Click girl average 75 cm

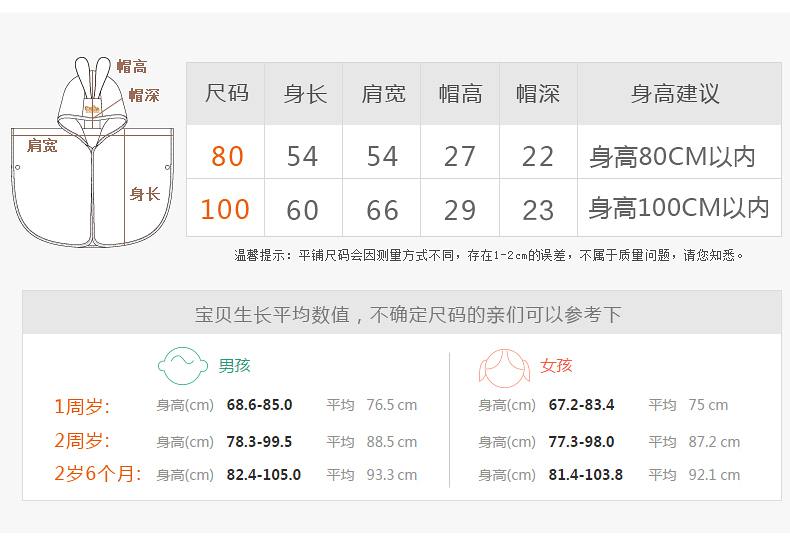coord(708,405)
